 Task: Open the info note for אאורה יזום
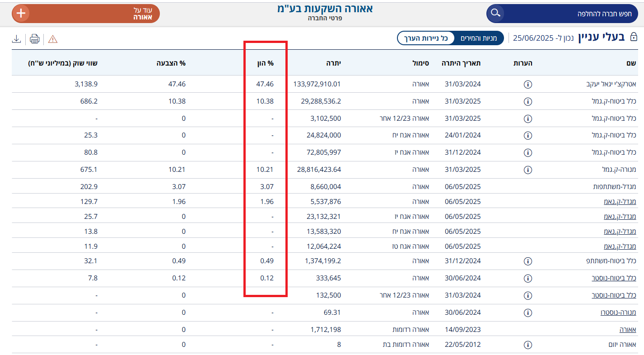[527, 345]
